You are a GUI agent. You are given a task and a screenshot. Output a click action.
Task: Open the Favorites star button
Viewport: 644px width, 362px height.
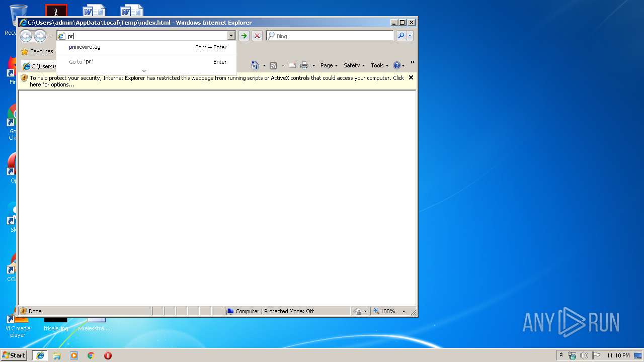(x=37, y=51)
